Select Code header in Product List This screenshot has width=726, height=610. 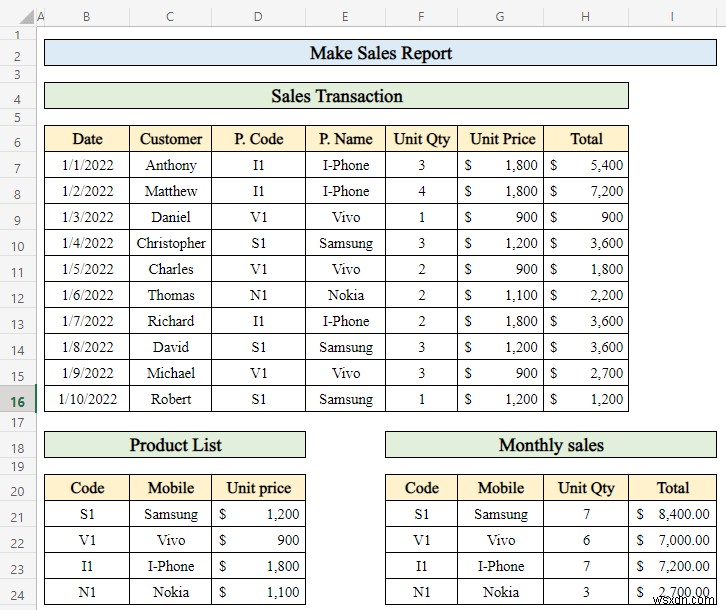coord(87,487)
